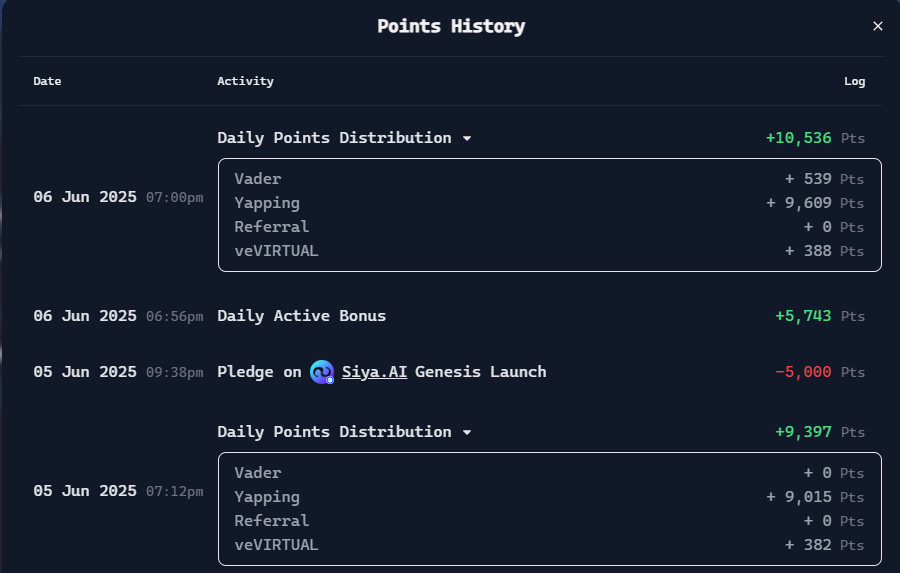Click the Siya.AI project logo icon

pyautogui.click(x=322, y=372)
